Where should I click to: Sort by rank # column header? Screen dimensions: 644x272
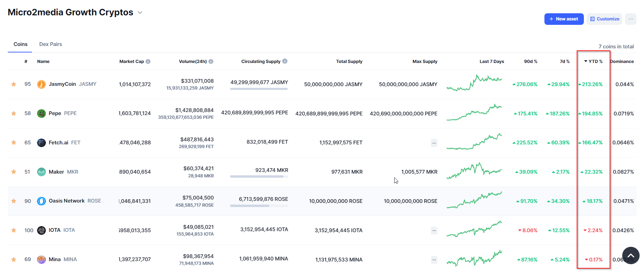pos(26,61)
